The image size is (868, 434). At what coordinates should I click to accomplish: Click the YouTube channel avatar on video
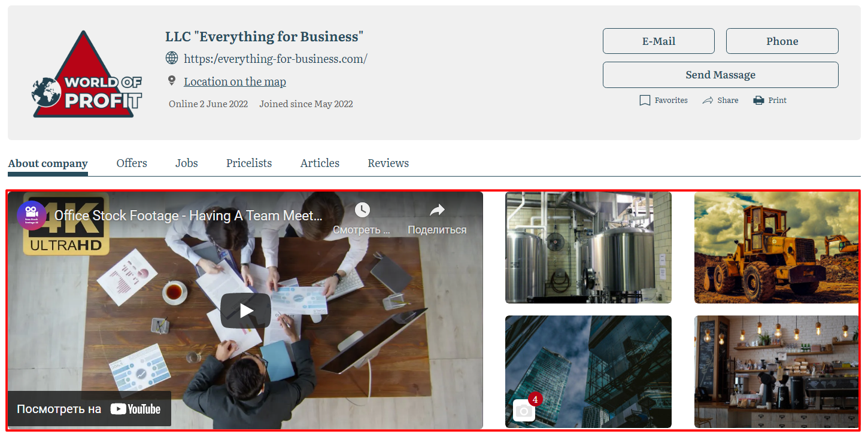point(32,216)
